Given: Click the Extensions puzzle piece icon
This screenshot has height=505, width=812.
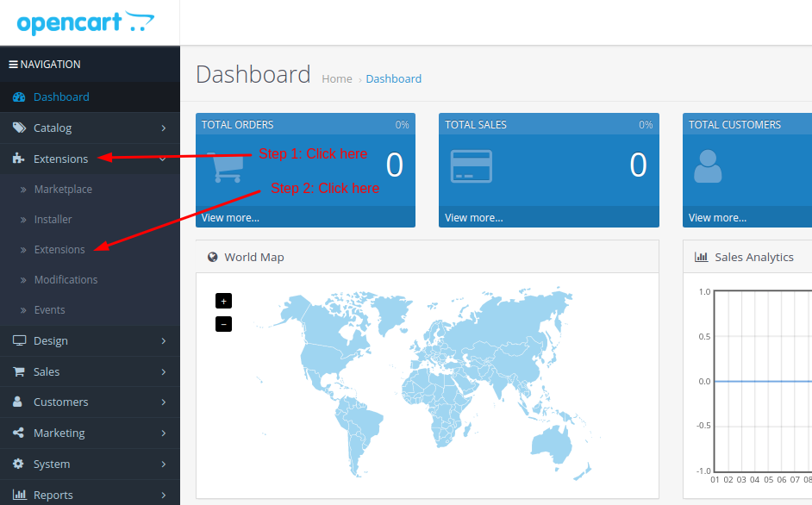Looking at the screenshot, I should (x=19, y=159).
